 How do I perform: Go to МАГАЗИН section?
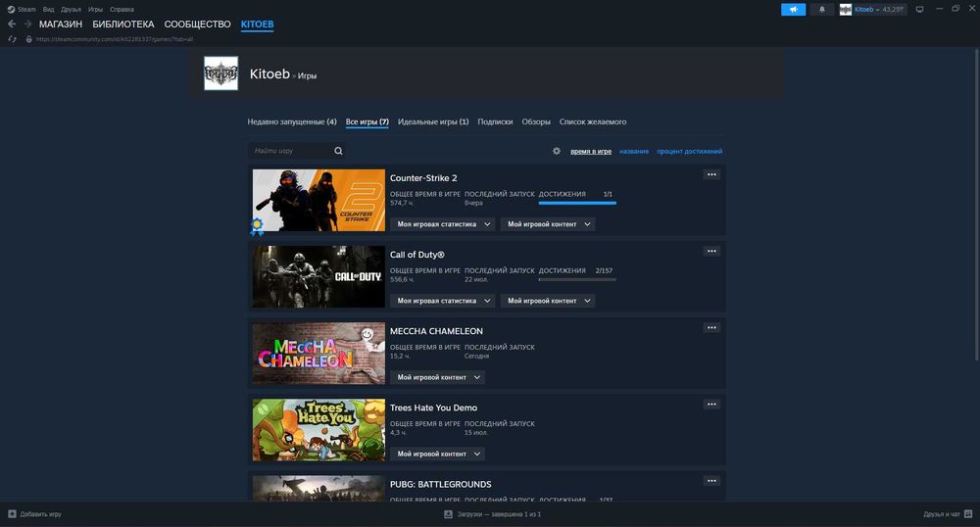tap(61, 24)
